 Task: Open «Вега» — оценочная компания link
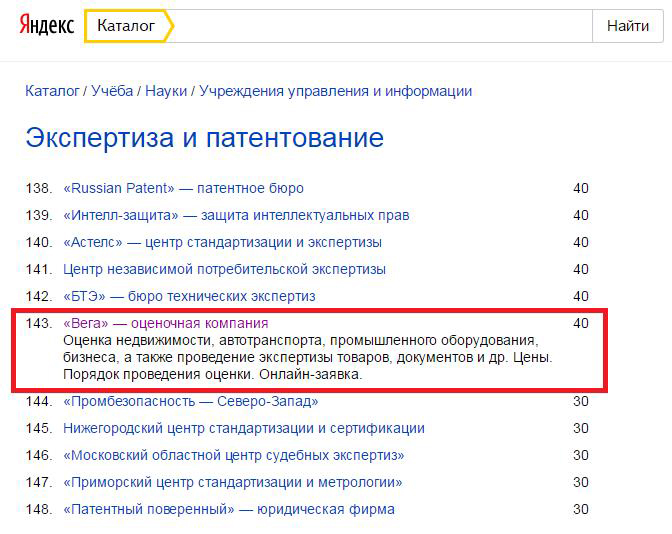click(x=166, y=323)
